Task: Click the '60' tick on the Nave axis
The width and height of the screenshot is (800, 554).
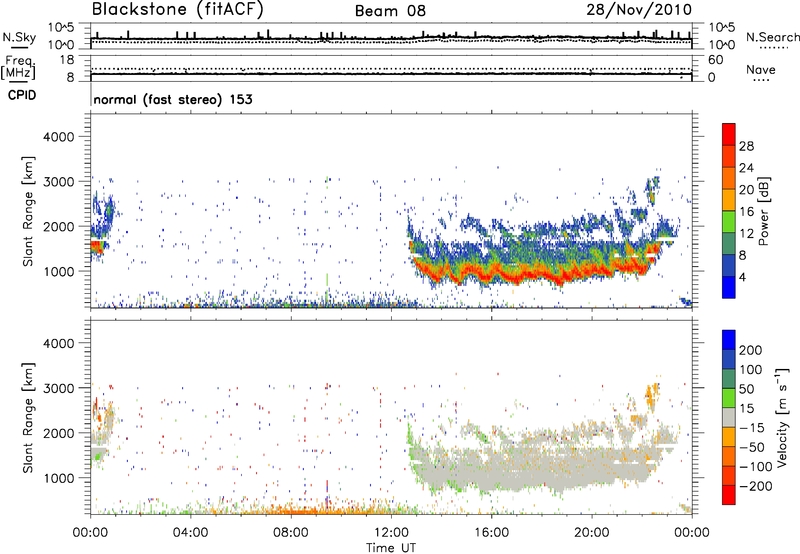Action: [716, 60]
